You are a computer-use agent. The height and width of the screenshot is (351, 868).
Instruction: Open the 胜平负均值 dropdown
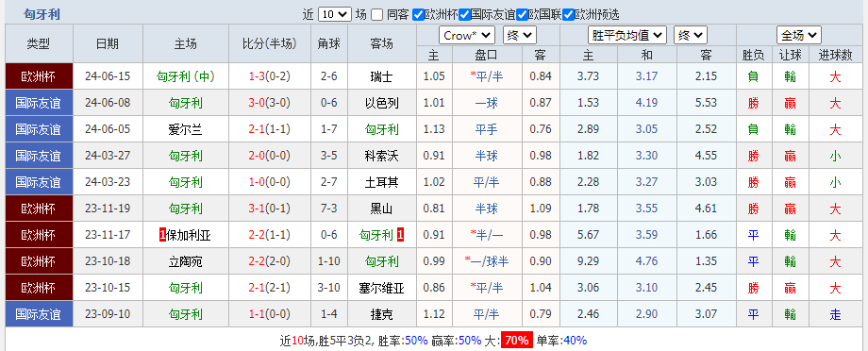627,36
